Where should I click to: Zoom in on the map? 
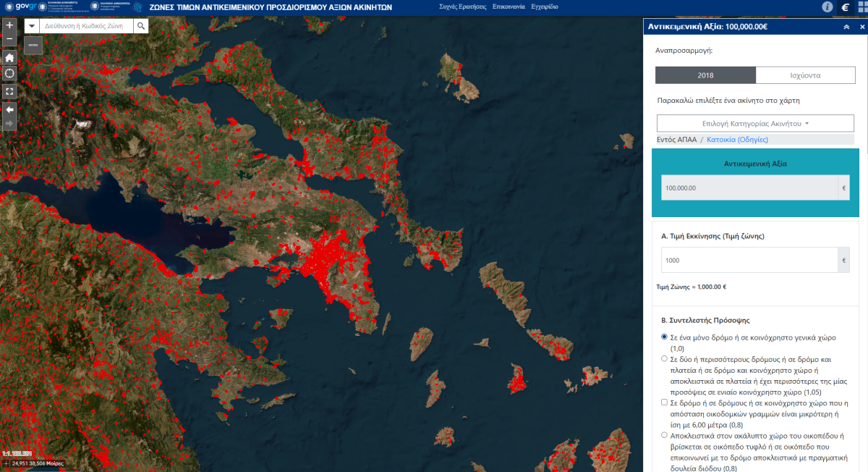tap(9, 25)
